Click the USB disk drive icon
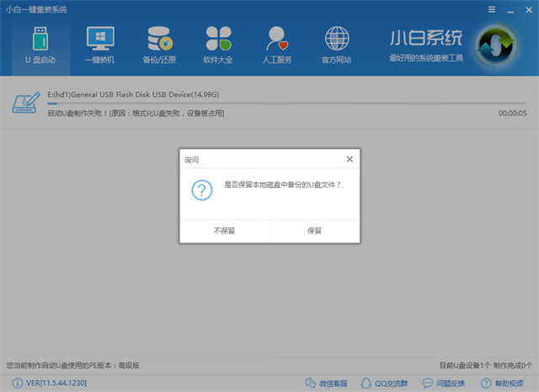Screen dimensions: 539x392 click(25, 103)
